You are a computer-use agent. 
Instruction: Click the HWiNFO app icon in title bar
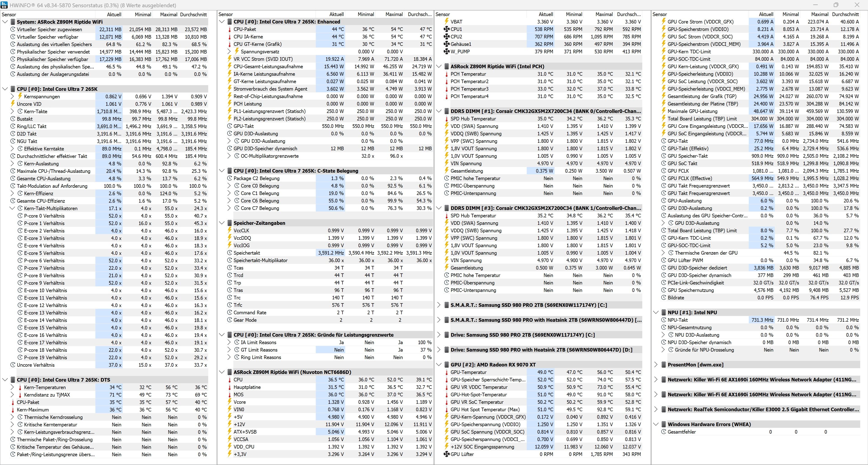(x=4, y=5)
